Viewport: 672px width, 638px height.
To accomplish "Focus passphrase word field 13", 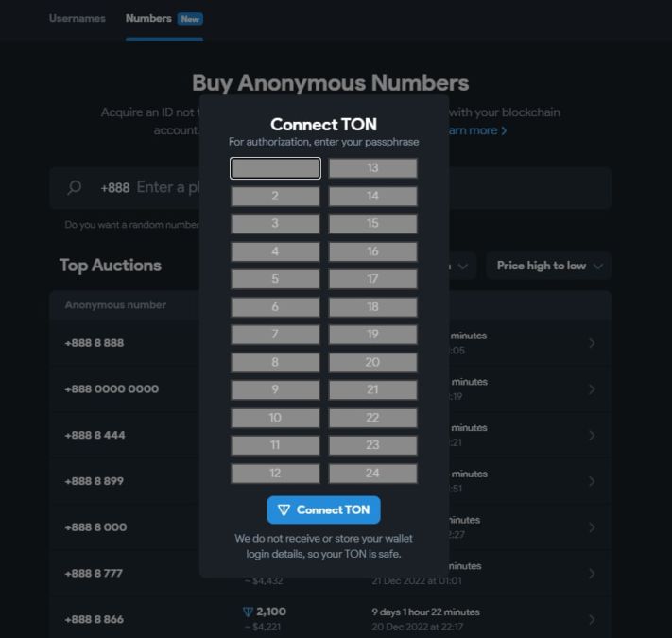I will 372,168.
